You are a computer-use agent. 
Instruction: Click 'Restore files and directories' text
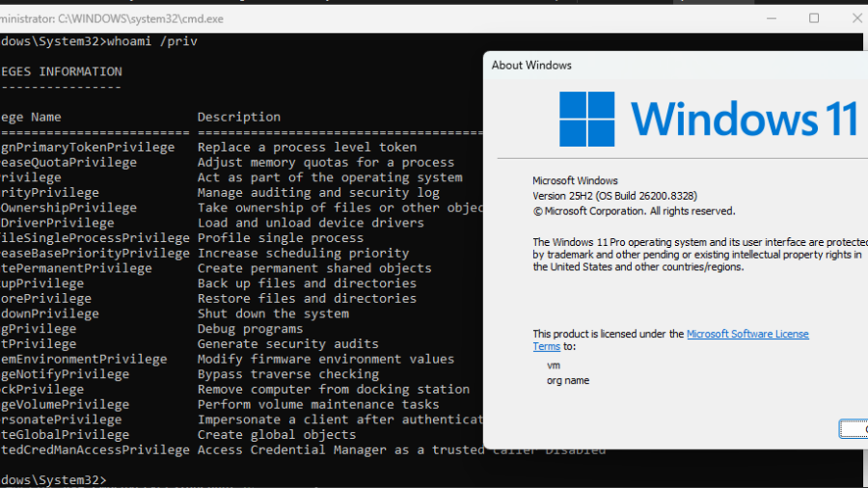pyautogui.click(x=308, y=298)
